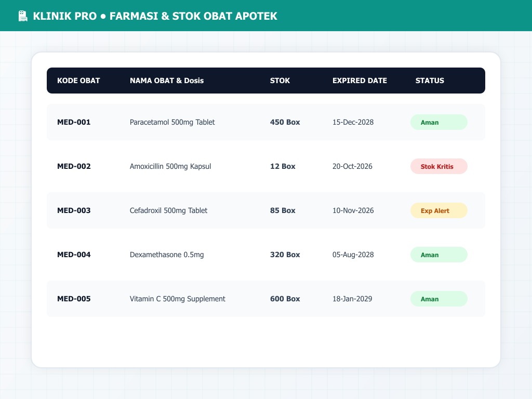Click Amoxicillin 500mg Kapsul name
The height and width of the screenshot is (399, 532).
coord(170,166)
